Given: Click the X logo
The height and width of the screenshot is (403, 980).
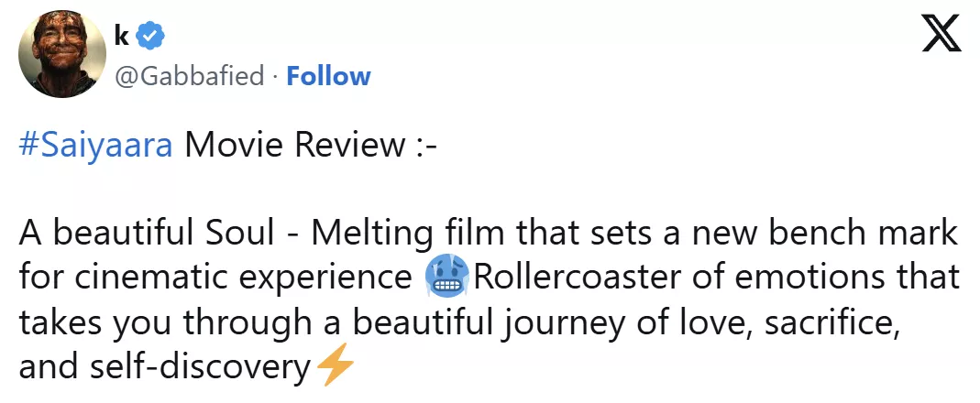Looking at the screenshot, I should (x=941, y=34).
